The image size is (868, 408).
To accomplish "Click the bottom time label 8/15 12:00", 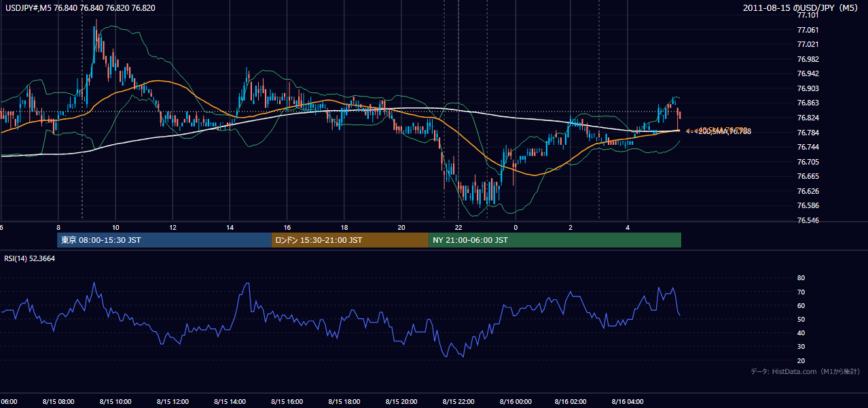I will point(172,401).
